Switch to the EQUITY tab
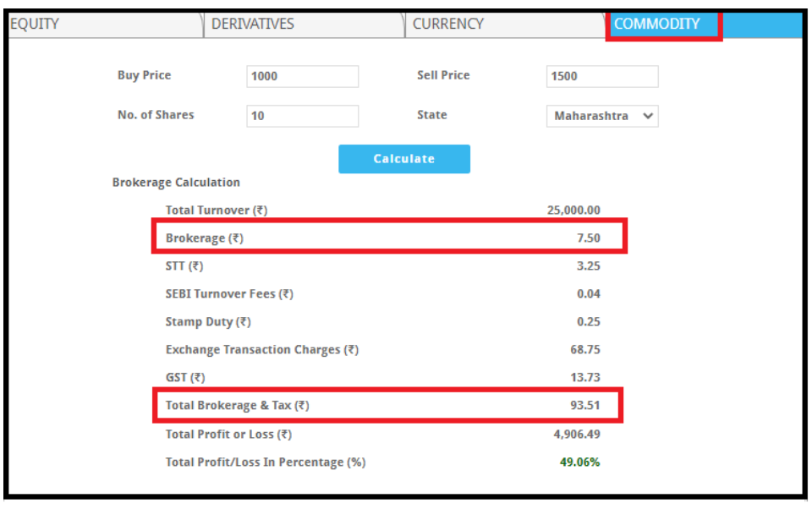The height and width of the screenshot is (509, 812). click(x=35, y=24)
